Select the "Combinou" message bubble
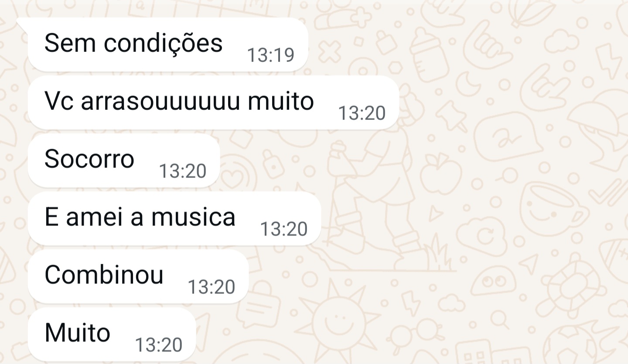Image resolution: width=628 pixels, height=364 pixels. (138, 276)
